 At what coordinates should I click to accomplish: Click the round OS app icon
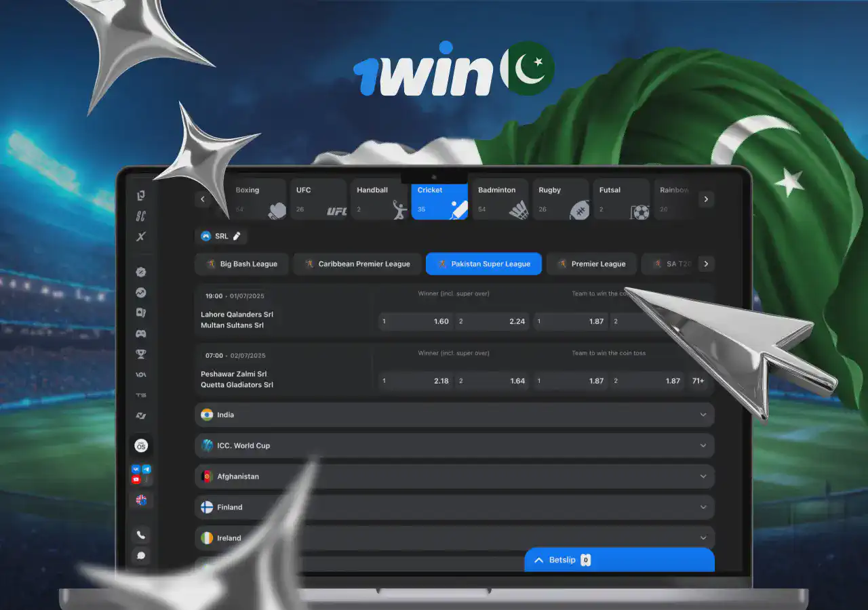[x=141, y=445]
